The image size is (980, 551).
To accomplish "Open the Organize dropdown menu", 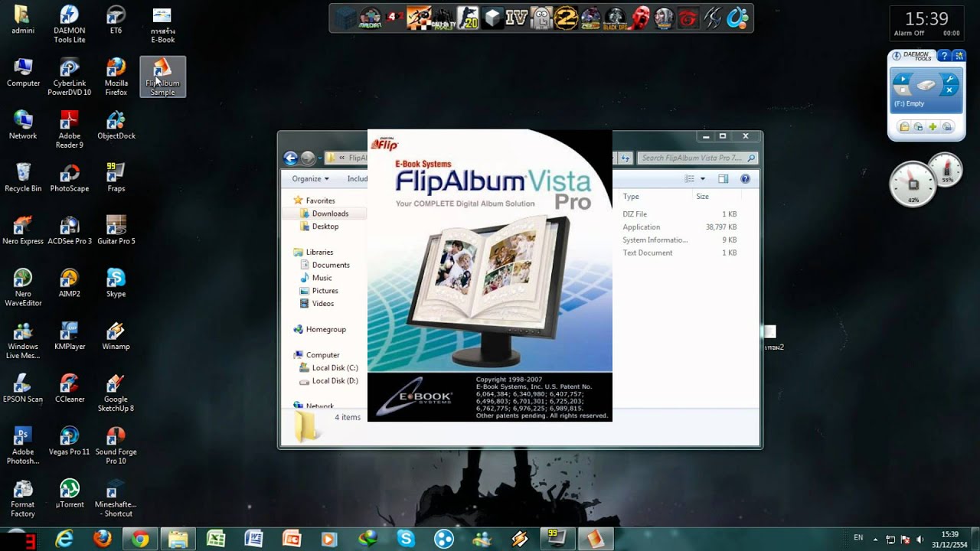I will [x=310, y=179].
